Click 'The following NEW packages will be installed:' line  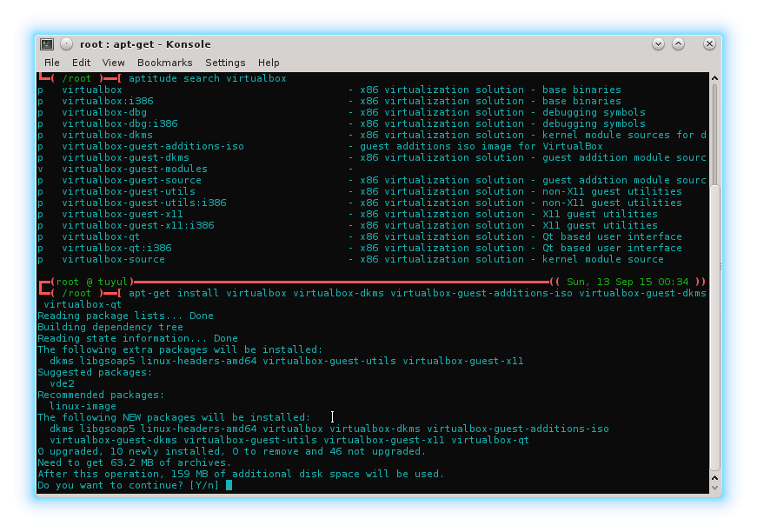point(175,417)
